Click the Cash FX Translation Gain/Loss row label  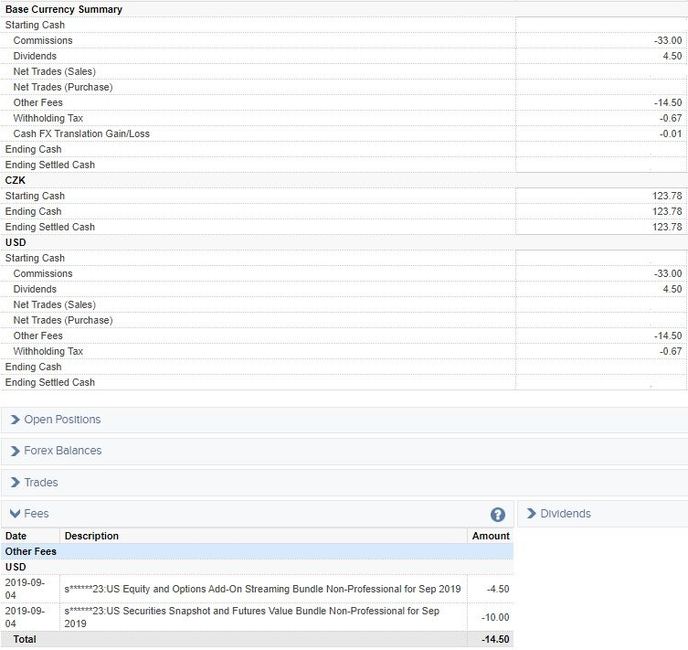pos(82,134)
